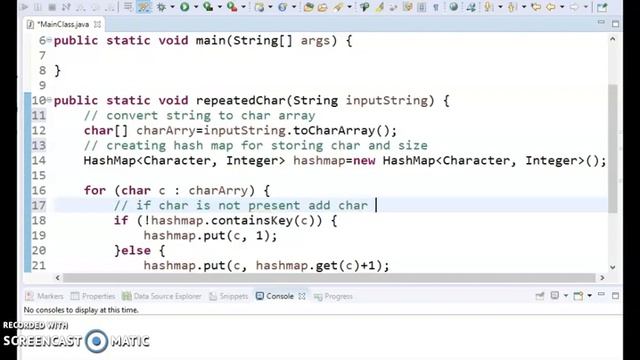This screenshot has height=360, width=640.
Task: Click the Open Console icon
Action: (x=578, y=296)
